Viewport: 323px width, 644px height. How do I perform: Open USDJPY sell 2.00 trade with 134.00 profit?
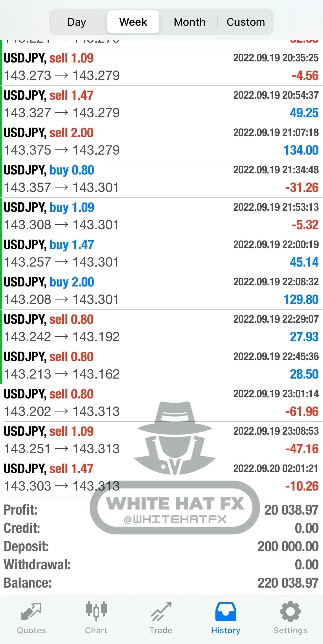(161, 142)
